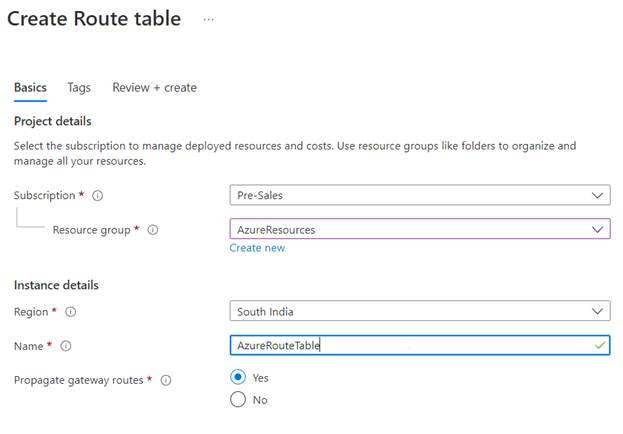Click the Create new resource group link
Image resolution: width=623 pixels, height=434 pixels.
pos(257,248)
